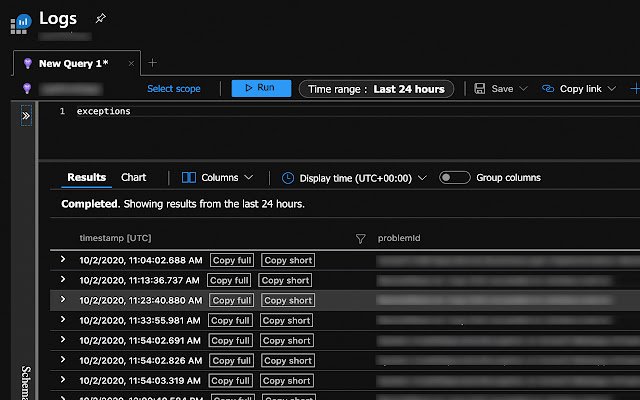Expand the 11:54:02.691 AM row
The width and height of the screenshot is (640, 400).
click(x=63, y=339)
